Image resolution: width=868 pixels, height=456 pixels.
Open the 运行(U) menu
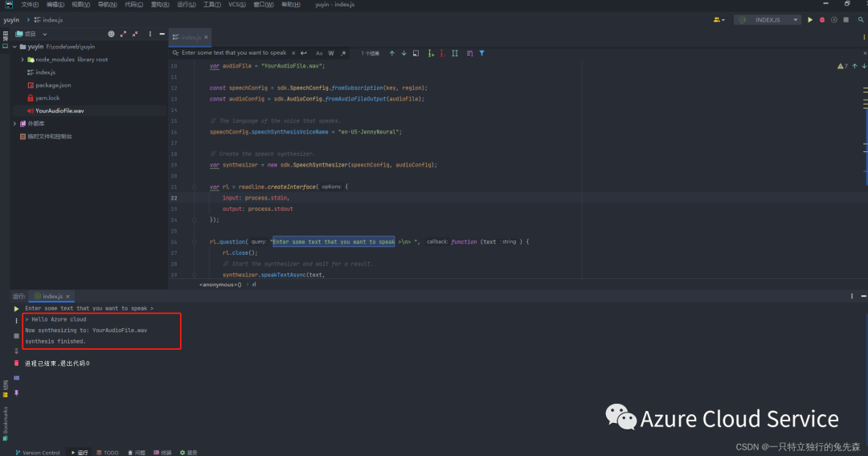(x=186, y=5)
